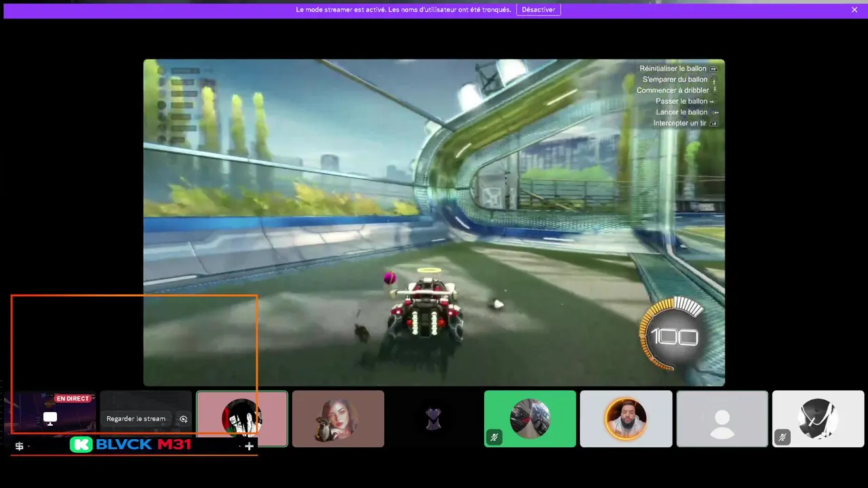868x488 pixels.
Task: Click the Désactiver button in the streamer mode banner
Action: [x=538, y=9]
